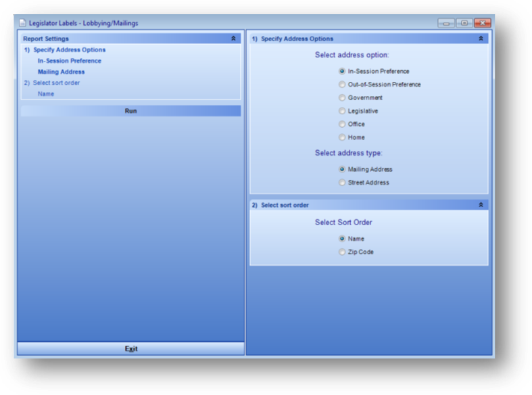Click the 'Legislator Labels - Lobbying/Mailings' title text
Viewport: 532px width, 395px height.
coord(83,23)
